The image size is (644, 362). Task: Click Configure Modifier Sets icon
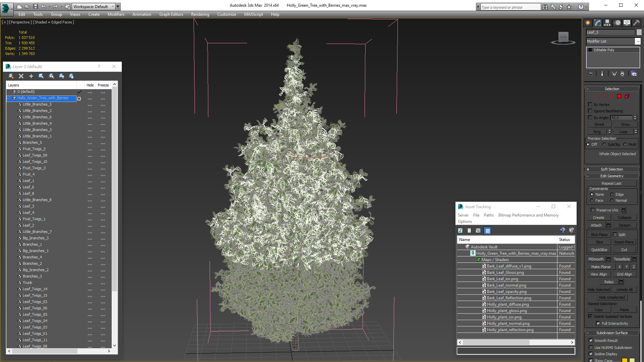pyautogui.click(x=634, y=74)
